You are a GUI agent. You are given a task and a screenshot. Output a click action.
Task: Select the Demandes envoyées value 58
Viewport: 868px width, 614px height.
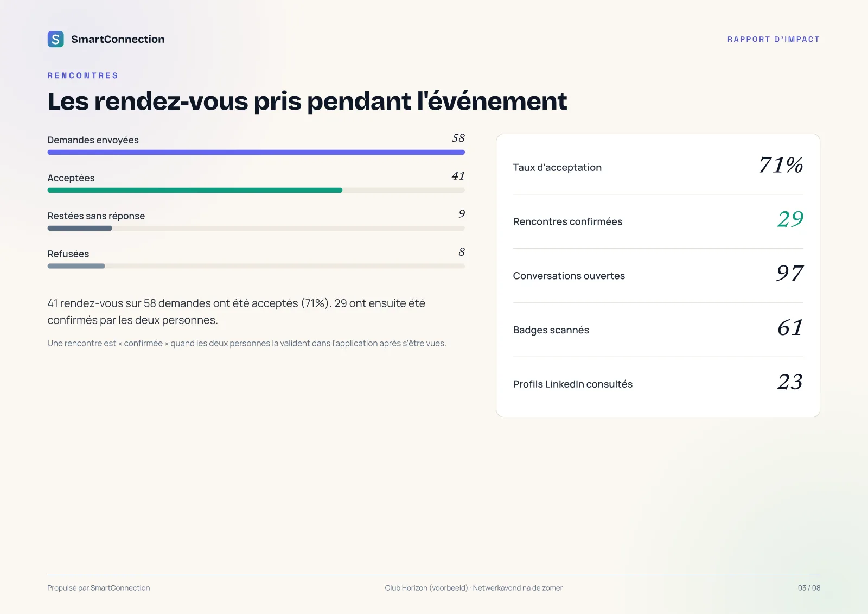click(x=458, y=138)
